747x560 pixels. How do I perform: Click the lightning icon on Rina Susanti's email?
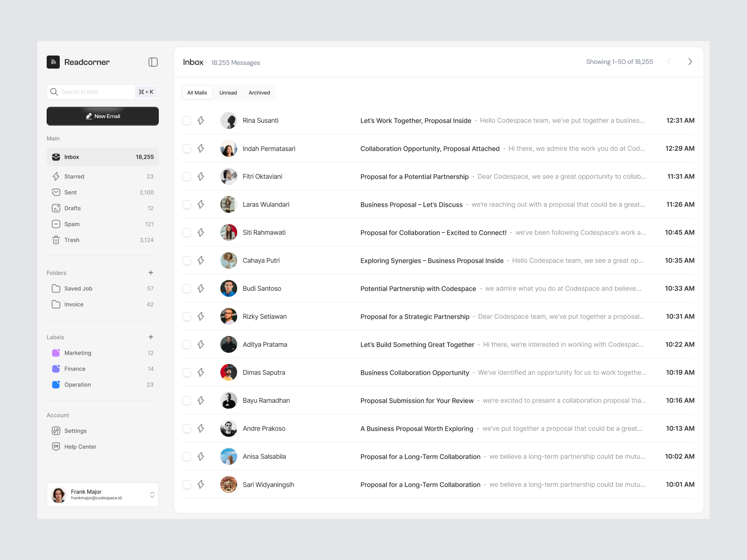coord(201,120)
